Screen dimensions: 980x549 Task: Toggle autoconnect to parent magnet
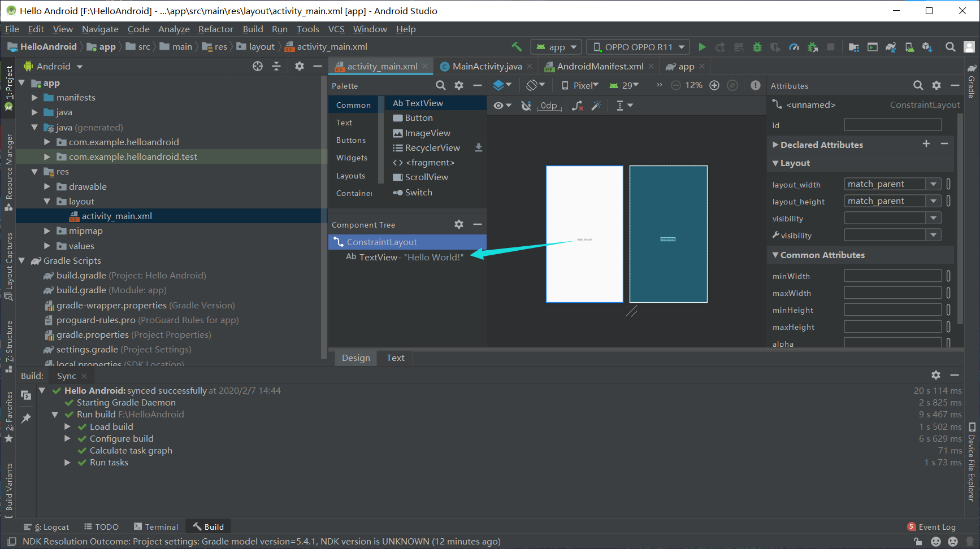[x=526, y=106]
